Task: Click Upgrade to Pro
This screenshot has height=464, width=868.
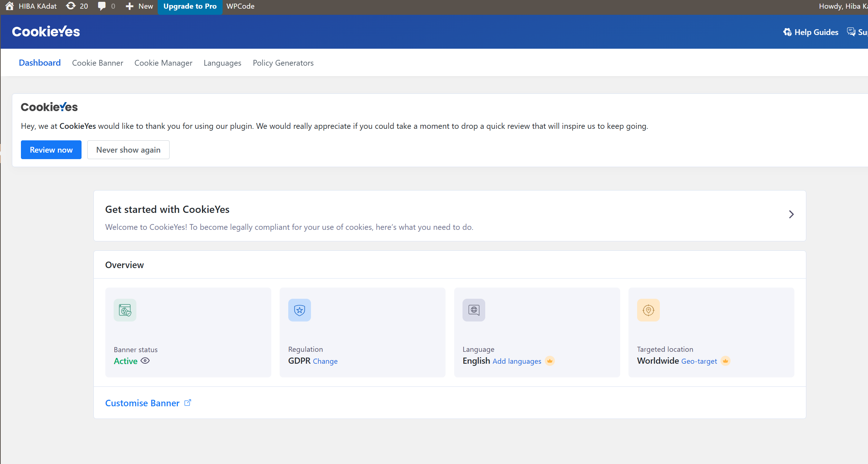Action: (190, 6)
